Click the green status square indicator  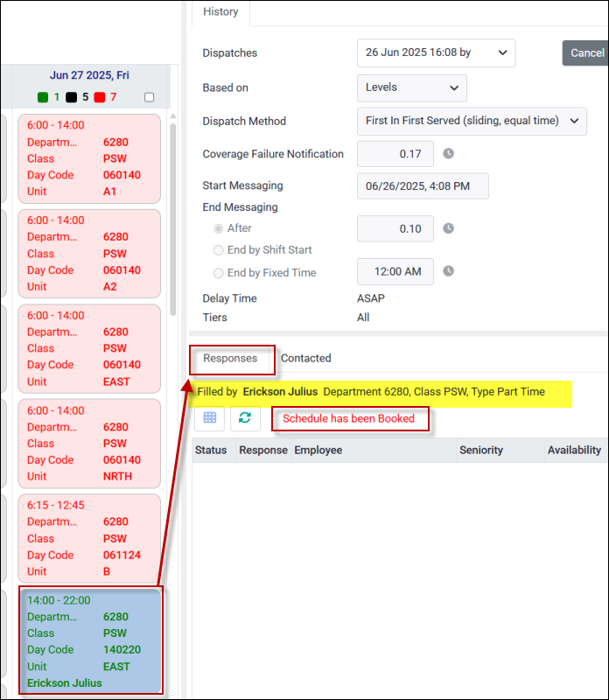[x=43, y=97]
